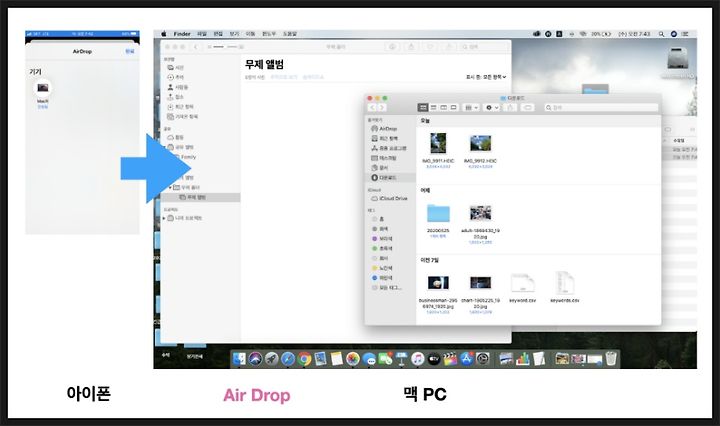Switch Finder to gallery view

click(453, 107)
